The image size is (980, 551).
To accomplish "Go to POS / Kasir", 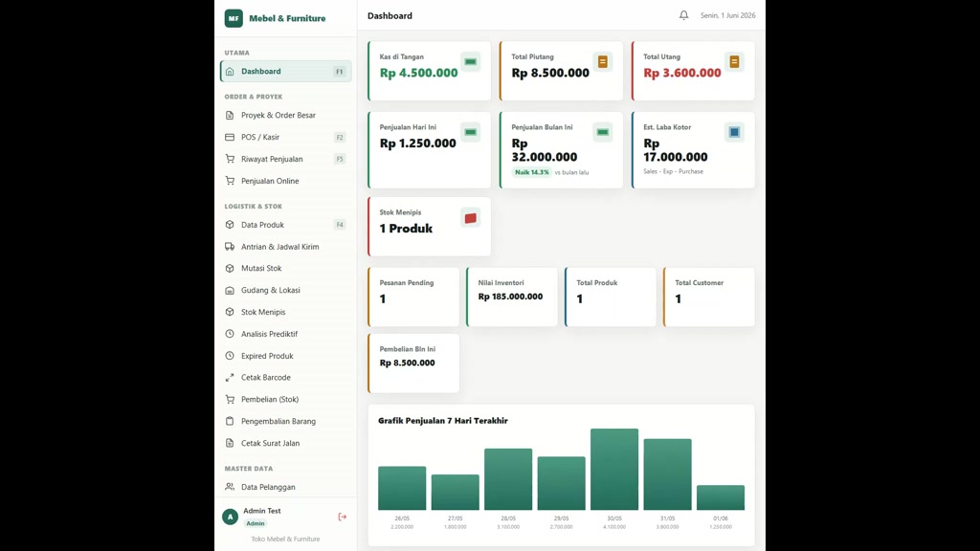I will coord(285,137).
